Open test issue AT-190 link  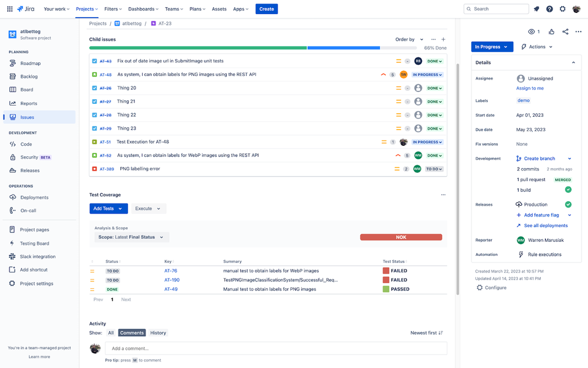click(172, 280)
